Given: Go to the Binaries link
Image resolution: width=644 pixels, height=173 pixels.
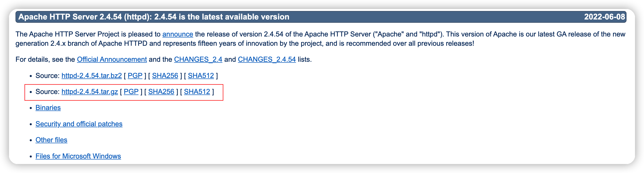Looking at the screenshot, I should tap(48, 107).
